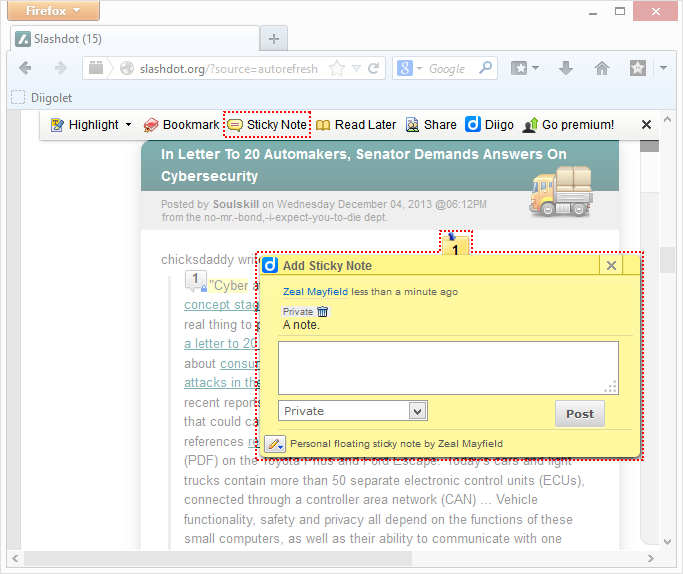683x574 pixels.
Task: Click the page vertical scrollbar thumb
Action: (667, 260)
